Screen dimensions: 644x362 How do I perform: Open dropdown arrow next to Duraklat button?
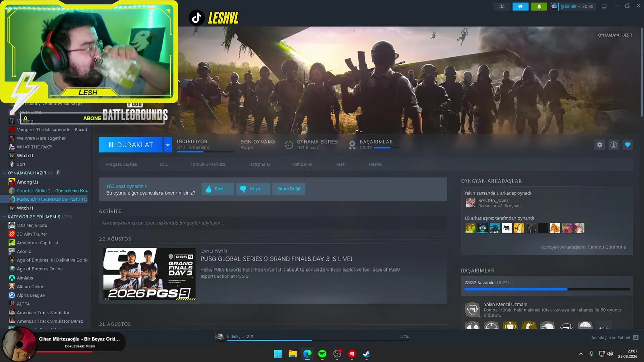(x=168, y=145)
